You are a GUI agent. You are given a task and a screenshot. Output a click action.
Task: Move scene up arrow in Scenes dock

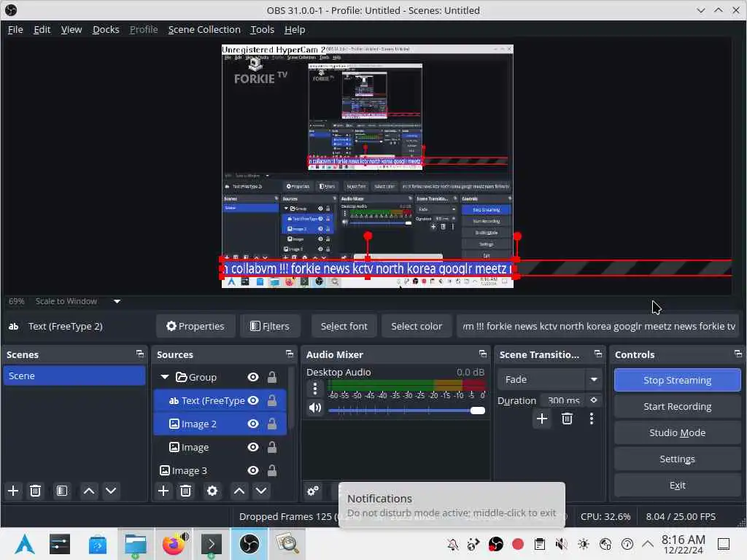pos(88,491)
